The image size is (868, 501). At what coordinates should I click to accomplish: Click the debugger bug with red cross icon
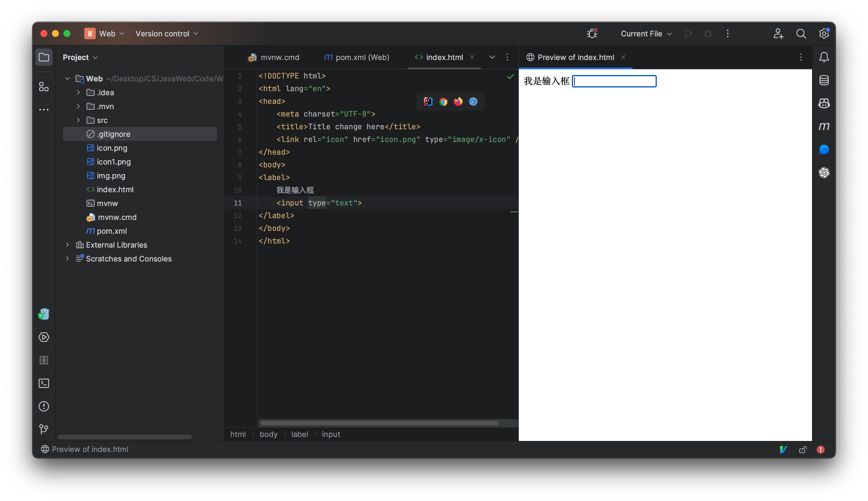[x=592, y=33]
